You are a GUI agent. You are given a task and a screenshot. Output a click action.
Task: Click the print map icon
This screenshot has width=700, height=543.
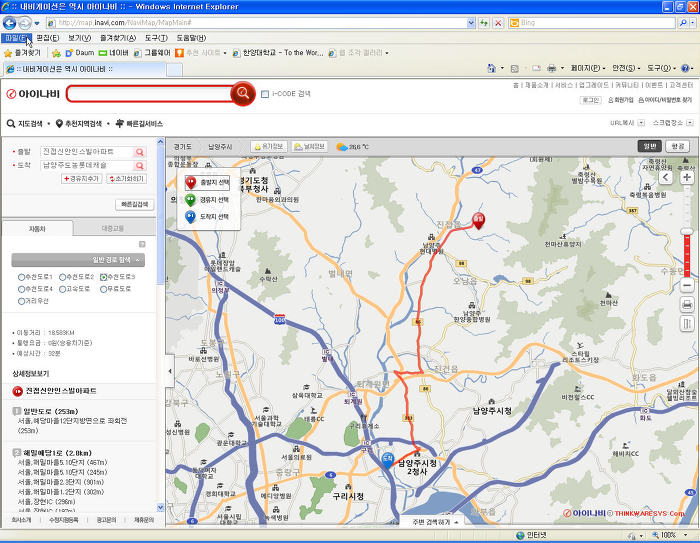(x=687, y=303)
